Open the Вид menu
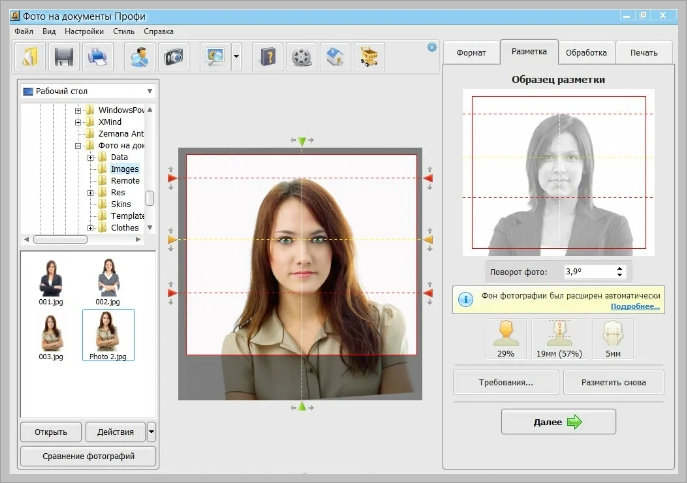 [49, 31]
